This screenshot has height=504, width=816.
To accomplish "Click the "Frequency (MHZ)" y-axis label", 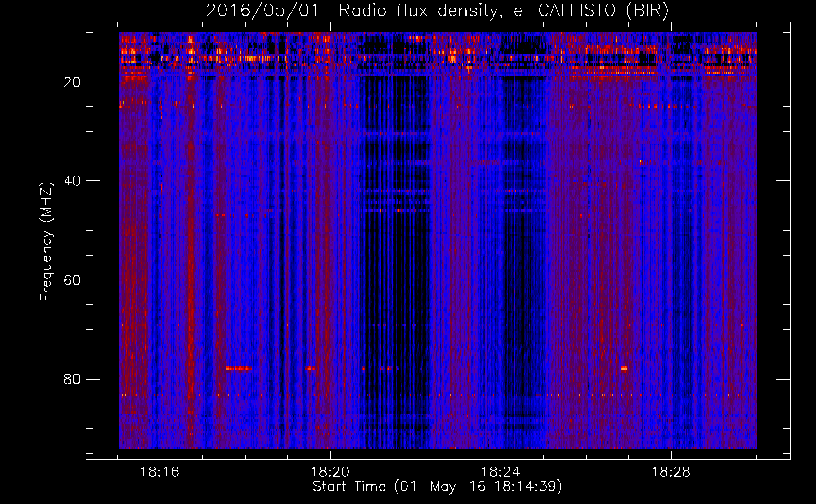I will click(x=46, y=242).
